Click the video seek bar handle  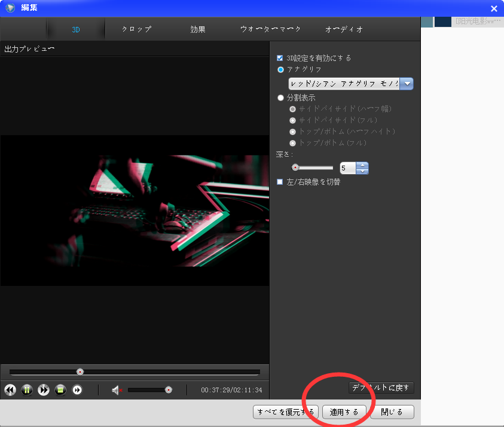(80, 371)
